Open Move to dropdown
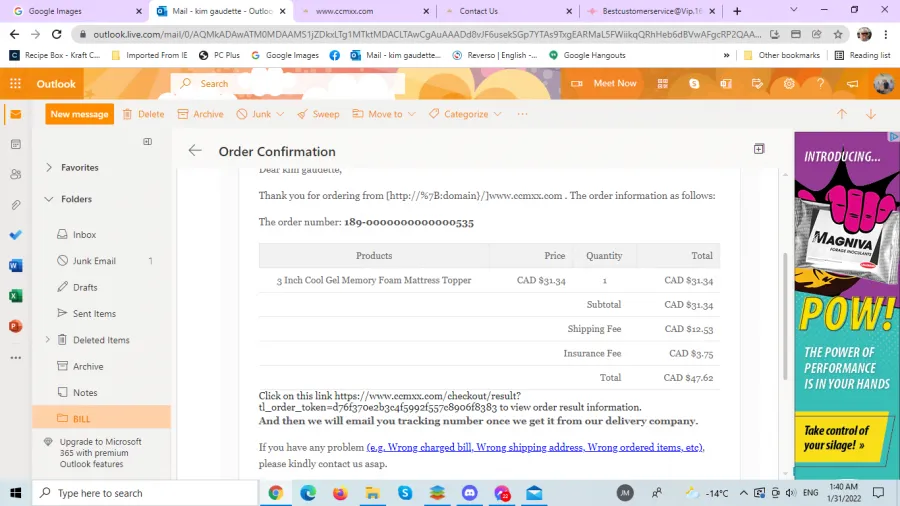 384,114
